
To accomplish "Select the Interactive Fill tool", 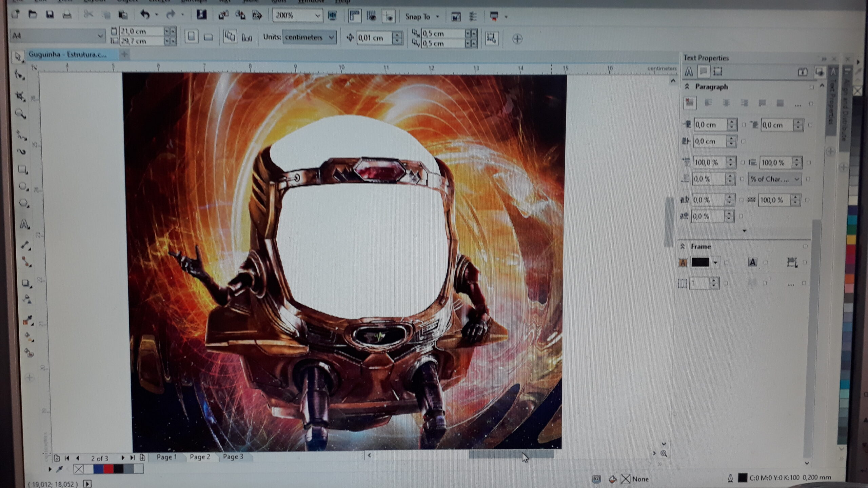I will (28, 337).
